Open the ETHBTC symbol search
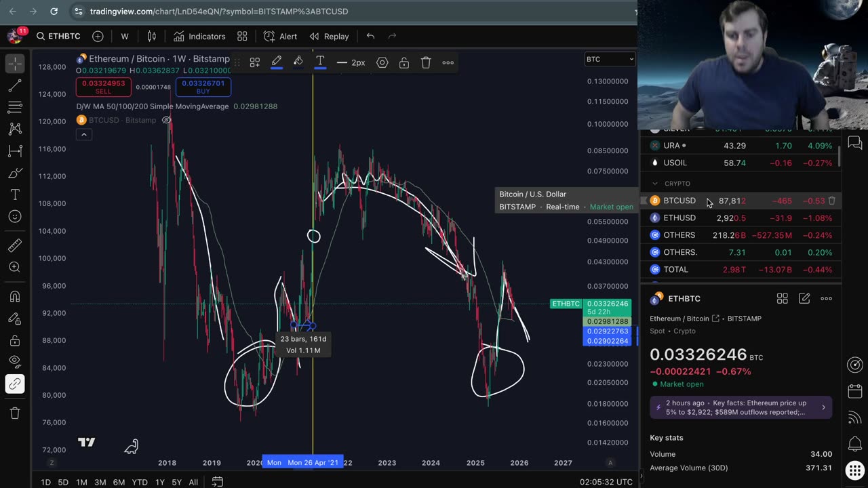 click(x=58, y=36)
